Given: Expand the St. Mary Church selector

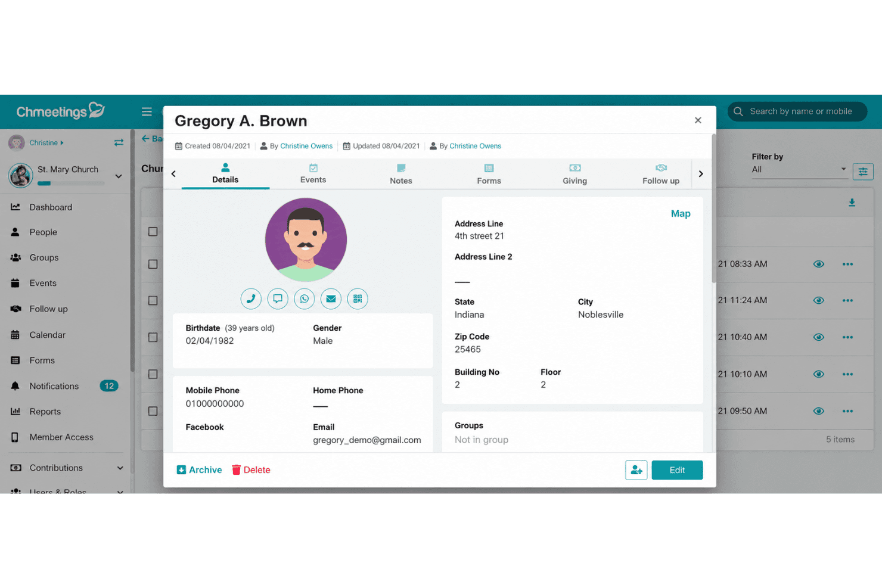Looking at the screenshot, I should tap(119, 176).
